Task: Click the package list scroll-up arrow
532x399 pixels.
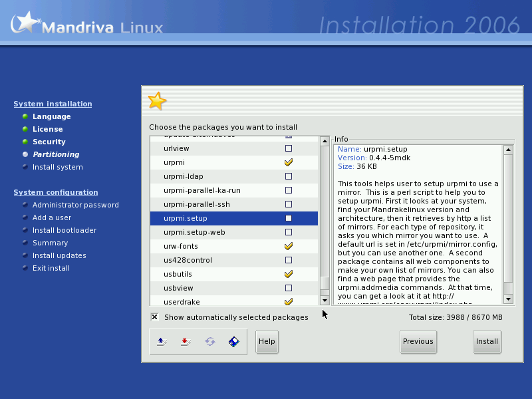Action: point(325,141)
